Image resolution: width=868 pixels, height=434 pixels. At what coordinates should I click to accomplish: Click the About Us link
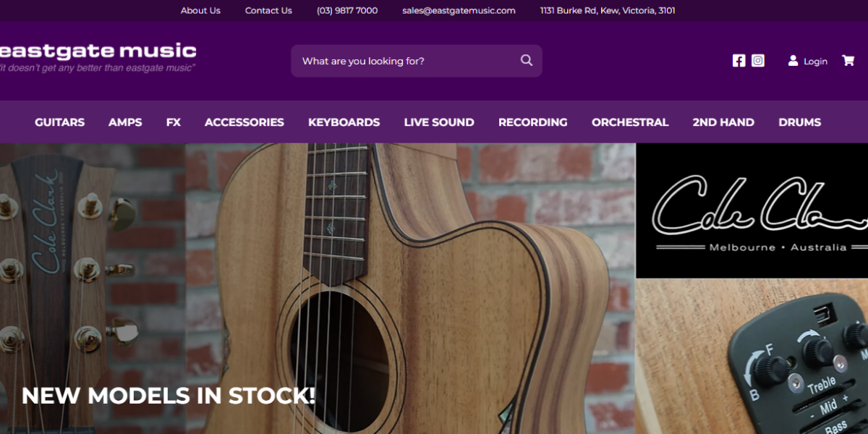200,10
